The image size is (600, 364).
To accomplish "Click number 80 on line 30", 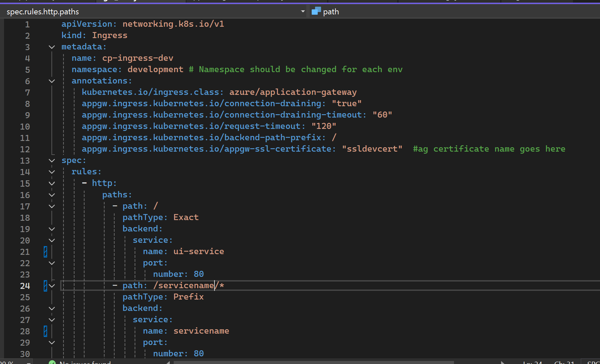I will 199,354.
